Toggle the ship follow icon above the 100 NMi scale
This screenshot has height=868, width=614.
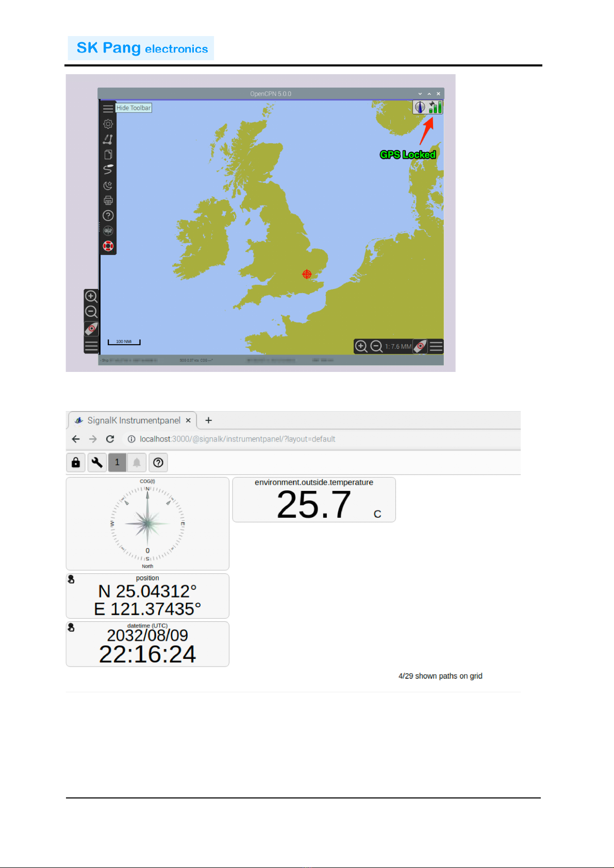point(91,329)
